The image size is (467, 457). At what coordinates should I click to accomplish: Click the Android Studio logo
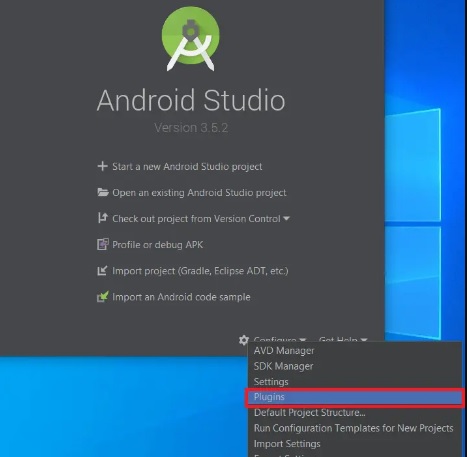(190, 39)
